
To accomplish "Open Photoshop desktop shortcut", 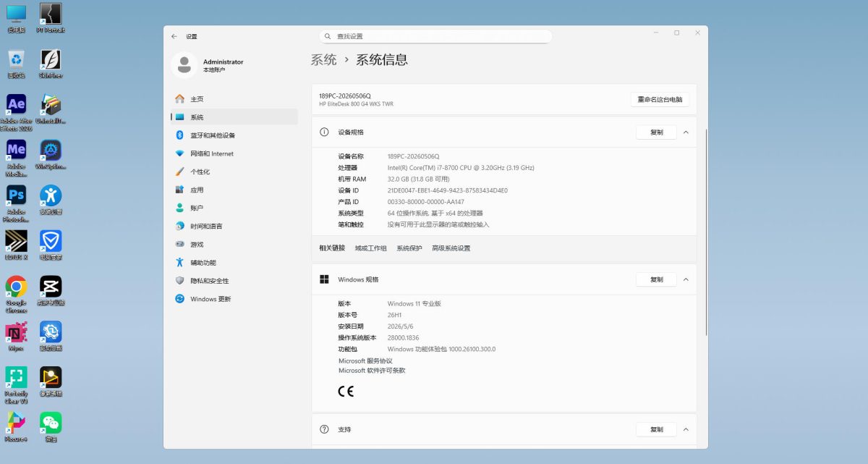I will 16,203.
